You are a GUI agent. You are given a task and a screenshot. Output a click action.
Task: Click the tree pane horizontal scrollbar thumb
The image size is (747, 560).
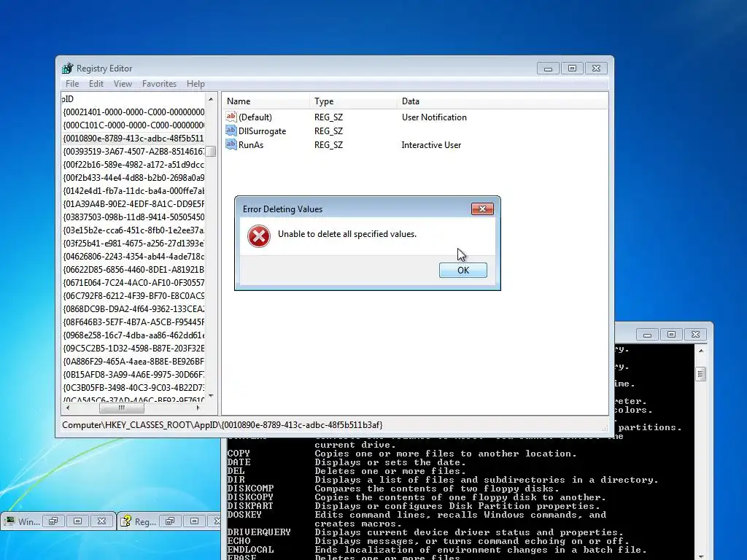pyautogui.click(x=122, y=408)
